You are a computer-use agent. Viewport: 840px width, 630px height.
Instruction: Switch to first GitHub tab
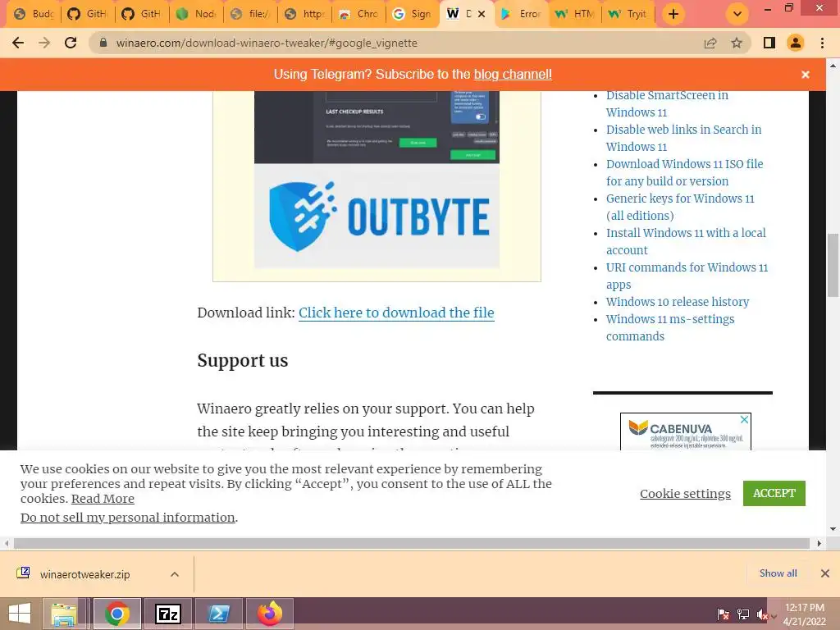(x=87, y=14)
